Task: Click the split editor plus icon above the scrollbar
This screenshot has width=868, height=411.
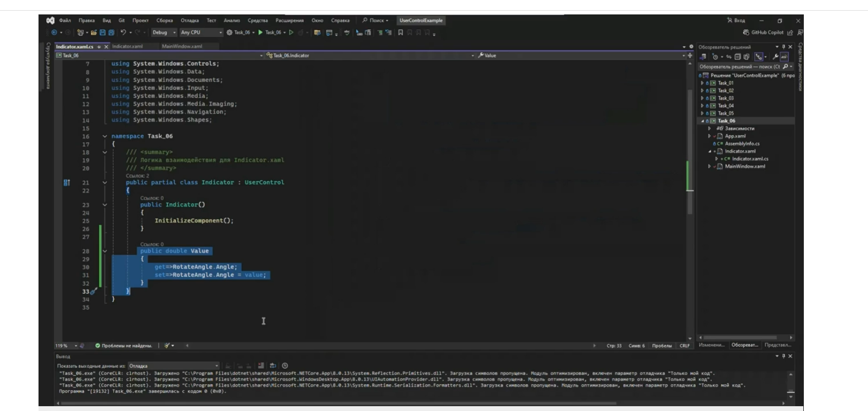Action: pos(690,55)
